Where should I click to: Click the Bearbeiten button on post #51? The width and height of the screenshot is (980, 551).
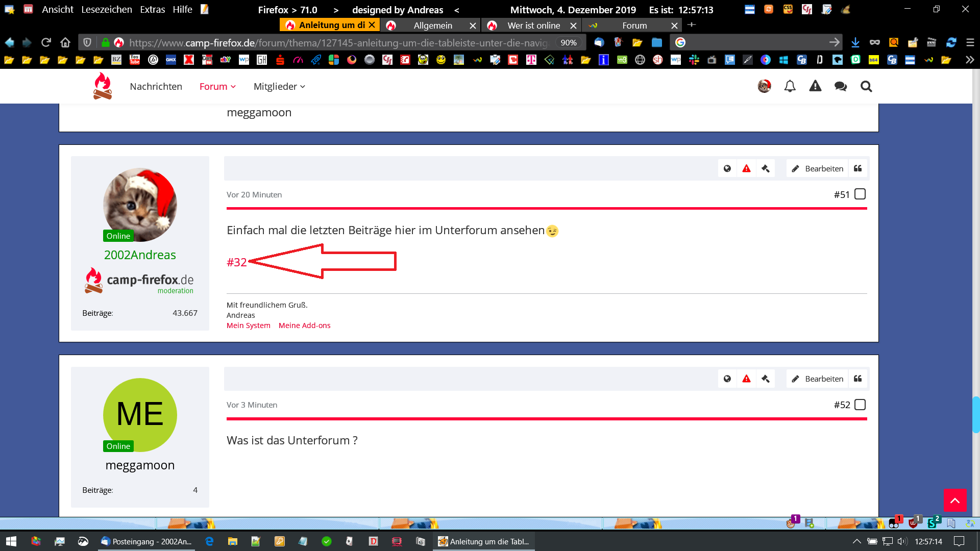[817, 168]
